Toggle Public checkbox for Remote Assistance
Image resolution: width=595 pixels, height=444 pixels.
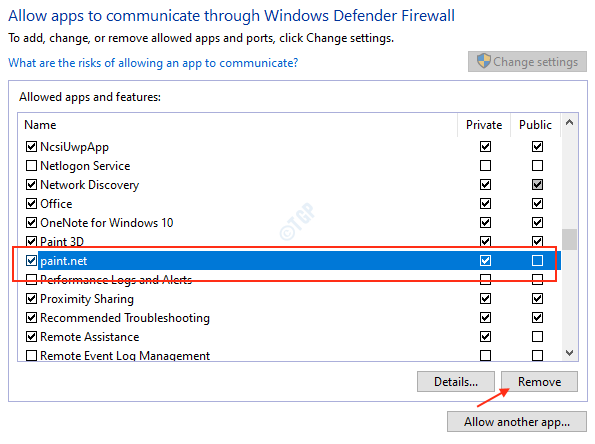(x=537, y=336)
